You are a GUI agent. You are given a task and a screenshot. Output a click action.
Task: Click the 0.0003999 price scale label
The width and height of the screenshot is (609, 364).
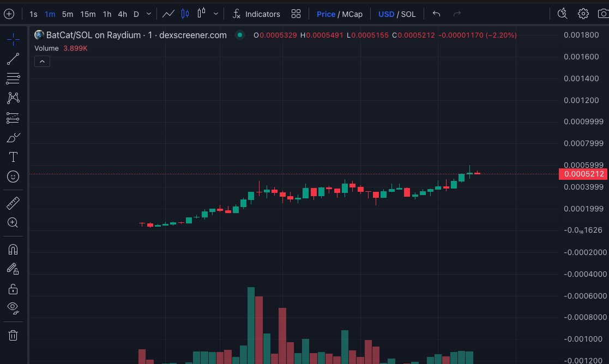click(x=583, y=187)
